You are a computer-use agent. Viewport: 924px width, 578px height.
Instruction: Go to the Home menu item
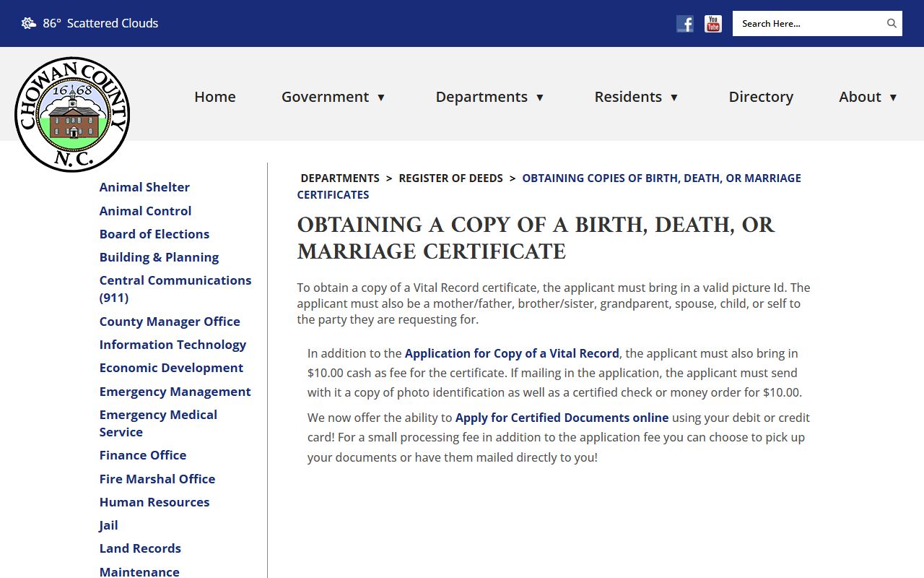coord(215,97)
